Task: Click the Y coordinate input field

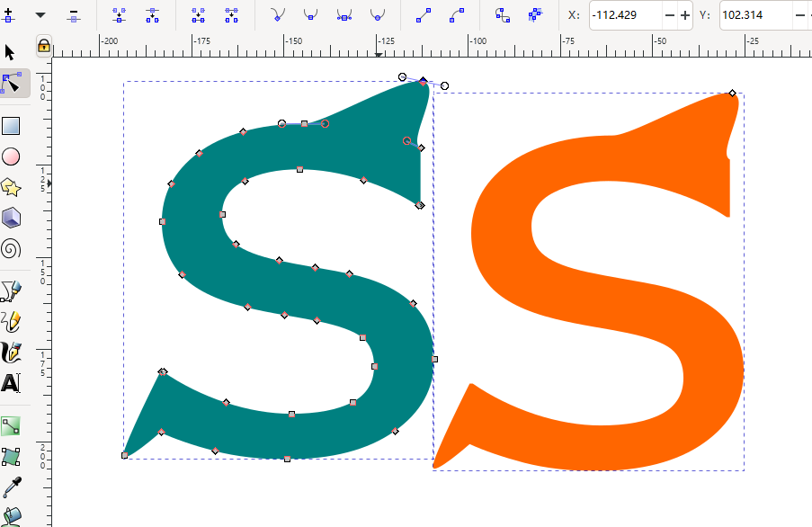Action: point(755,15)
